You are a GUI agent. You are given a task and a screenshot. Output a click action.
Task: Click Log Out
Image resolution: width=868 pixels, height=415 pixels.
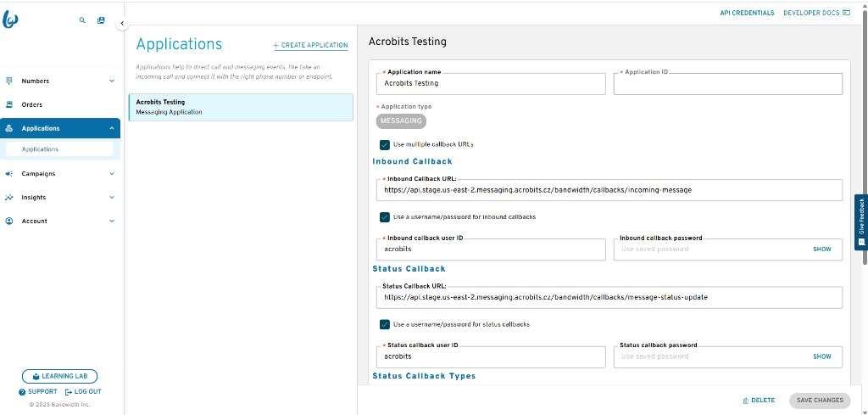pyautogui.click(x=83, y=392)
